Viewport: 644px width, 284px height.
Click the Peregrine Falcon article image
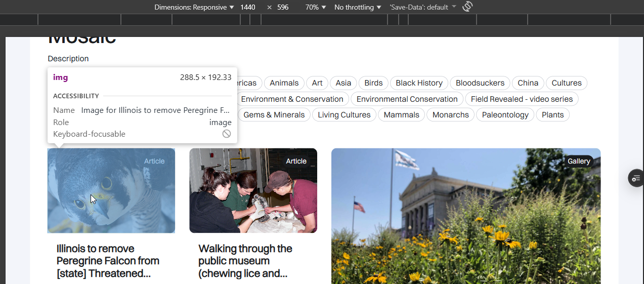[111, 190]
